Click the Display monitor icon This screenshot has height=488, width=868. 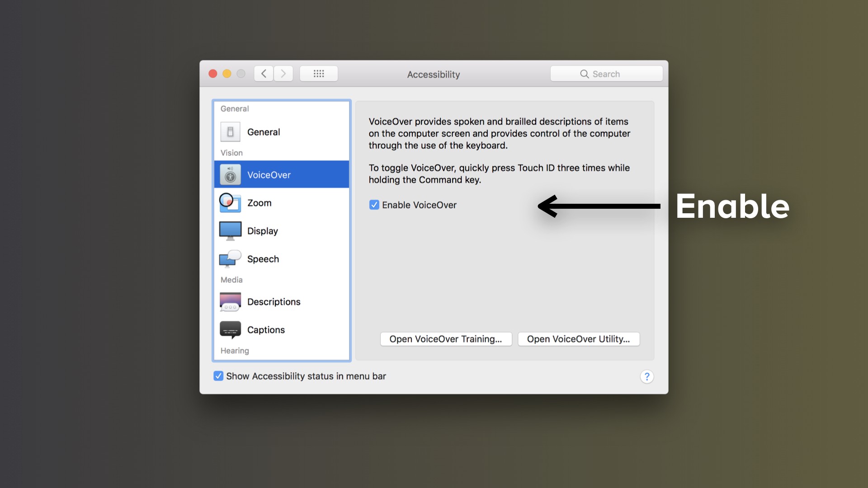[230, 231]
